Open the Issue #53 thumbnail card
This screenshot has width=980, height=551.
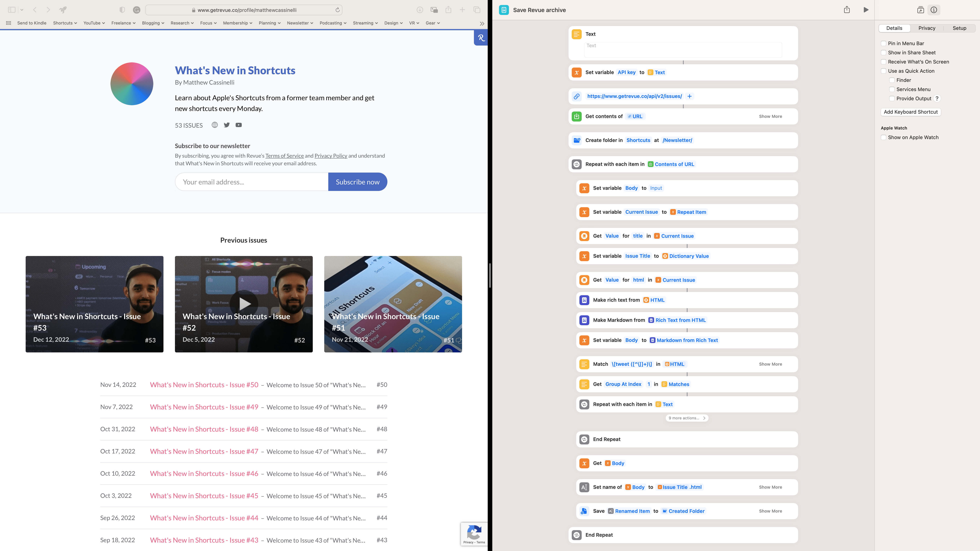coord(94,304)
